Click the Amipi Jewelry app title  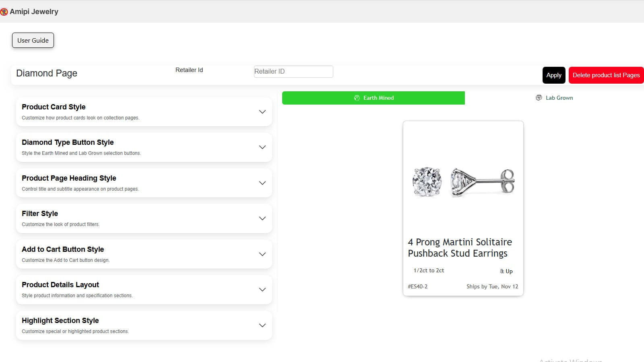34,12
